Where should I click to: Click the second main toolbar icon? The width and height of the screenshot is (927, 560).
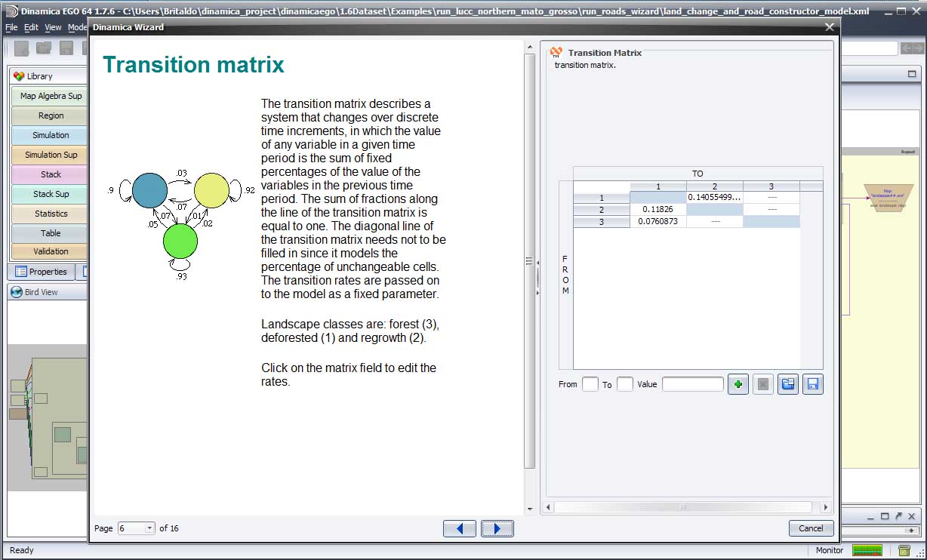(44, 48)
